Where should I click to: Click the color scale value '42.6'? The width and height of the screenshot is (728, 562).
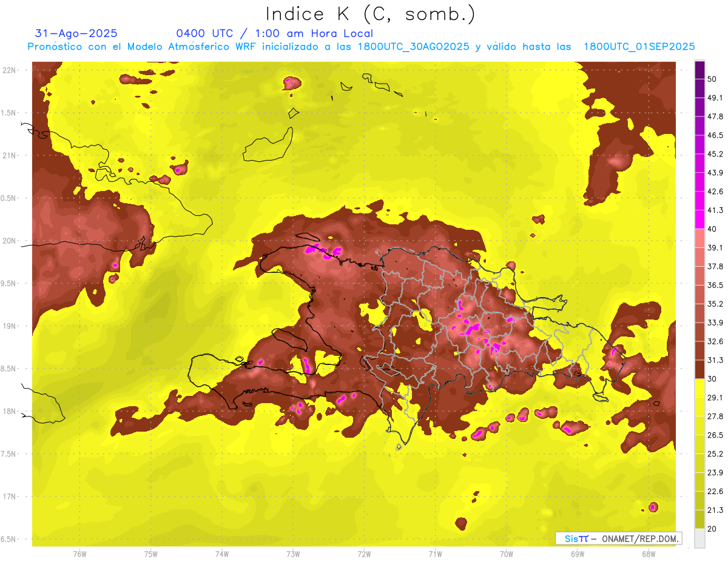click(715, 192)
